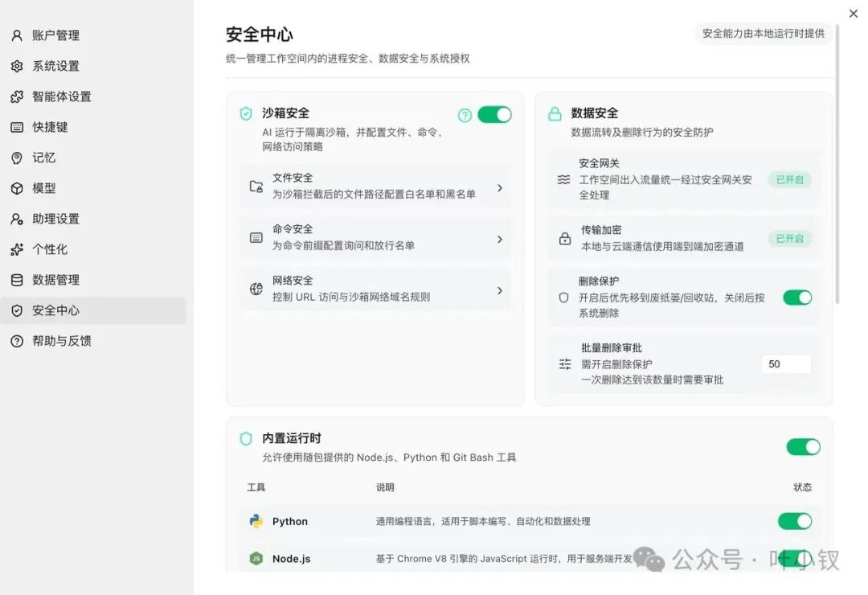Click the help and feedback question icon

coord(17,341)
